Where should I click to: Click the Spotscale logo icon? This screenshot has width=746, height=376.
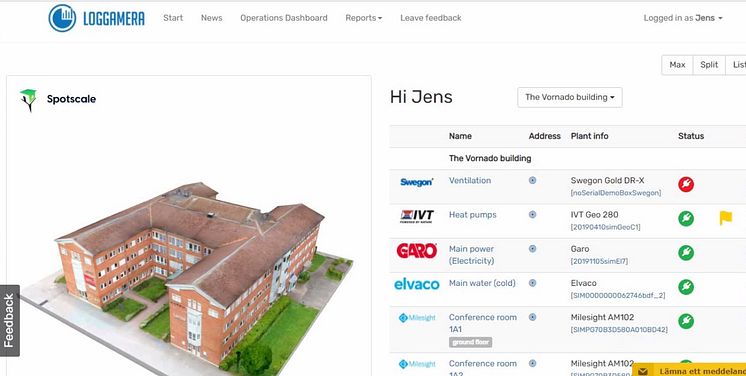coord(28,99)
